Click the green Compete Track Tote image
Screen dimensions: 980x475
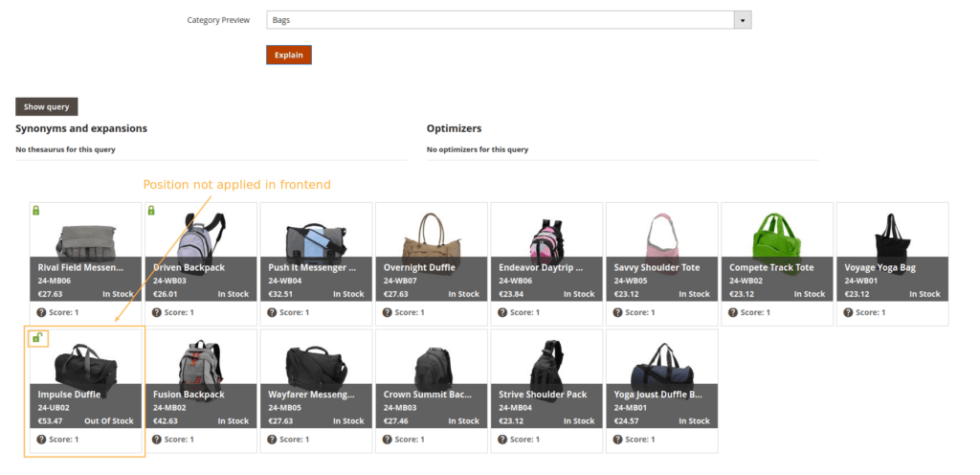click(x=776, y=236)
